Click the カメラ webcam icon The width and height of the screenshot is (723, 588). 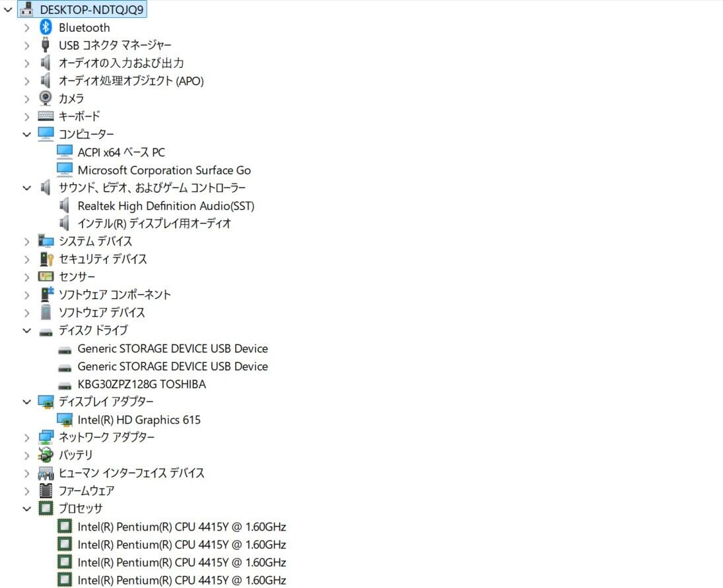tap(45, 98)
